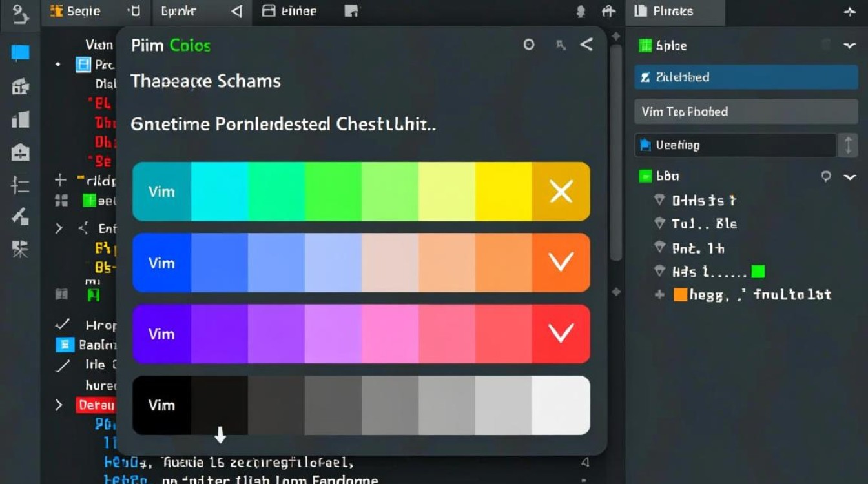Expand the orange palette row chevron

coord(561,262)
